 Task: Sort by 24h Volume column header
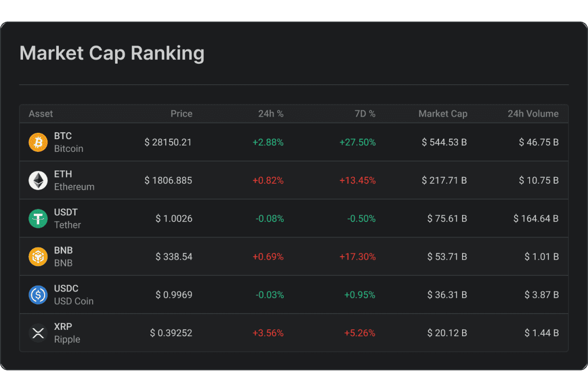(x=533, y=114)
